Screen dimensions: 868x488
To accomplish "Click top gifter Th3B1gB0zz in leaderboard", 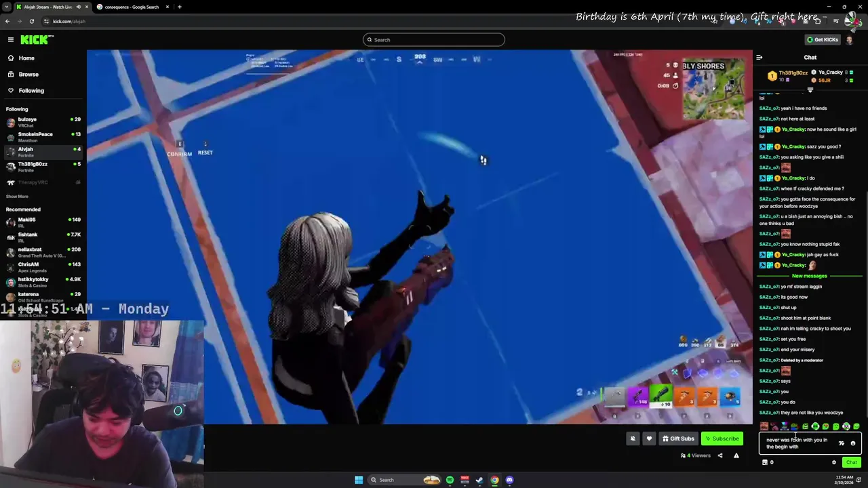I will (787, 76).
